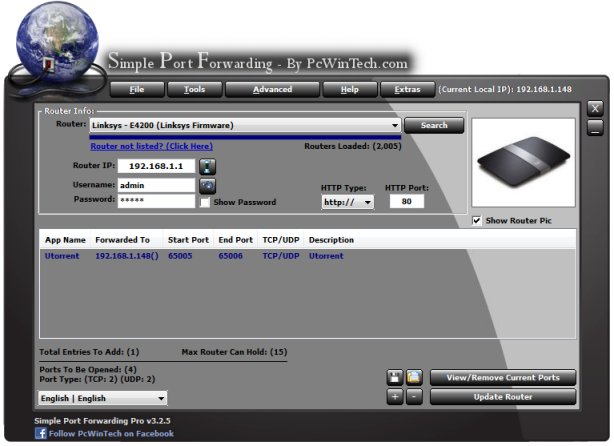Open the File menu
The width and height of the screenshot is (614, 446).
coord(137,89)
